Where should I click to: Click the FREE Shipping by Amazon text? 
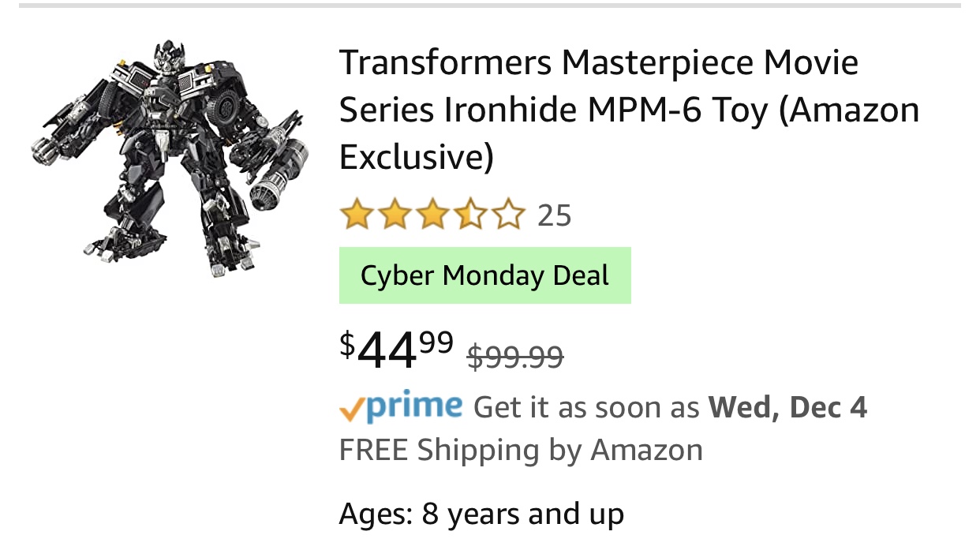pyautogui.click(x=521, y=451)
